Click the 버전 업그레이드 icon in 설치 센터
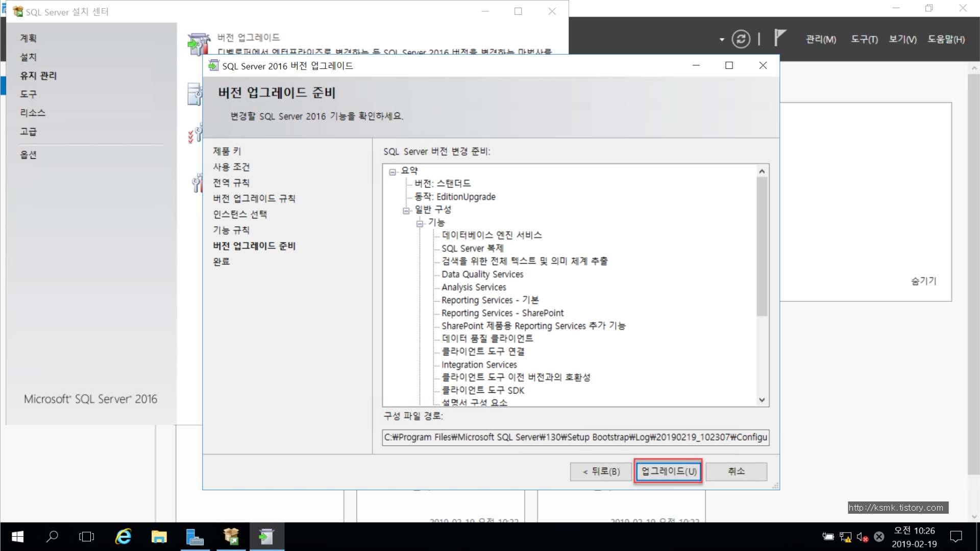Image resolution: width=980 pixels, height=551 pixels. [x=198, y=44]
